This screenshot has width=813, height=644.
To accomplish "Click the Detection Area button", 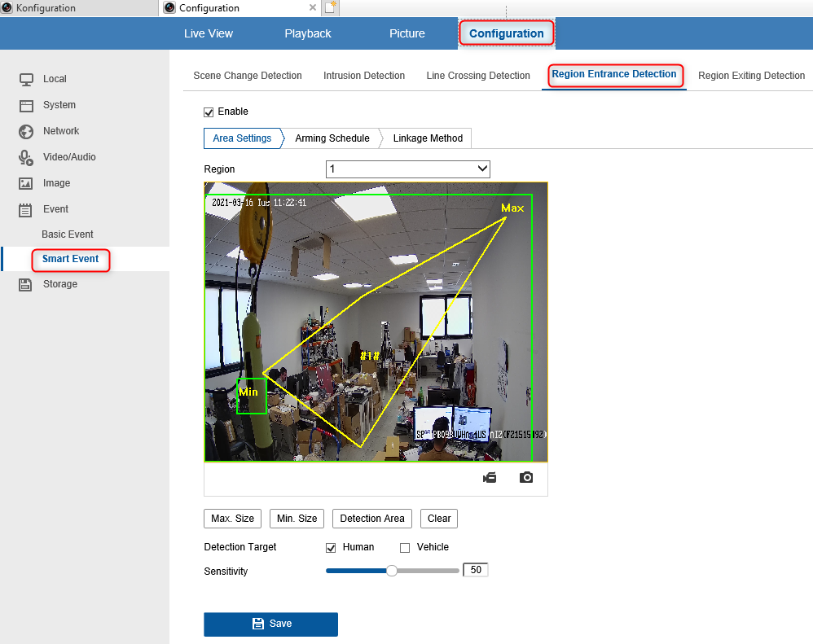I will click(372, 519).
